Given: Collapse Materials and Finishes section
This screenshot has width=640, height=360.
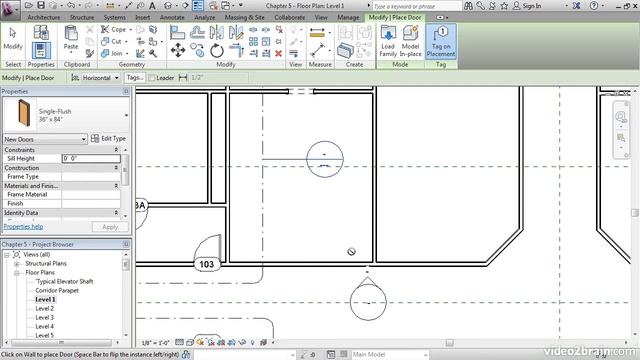Looking at the screenshot, I should [x=116, y=186].
